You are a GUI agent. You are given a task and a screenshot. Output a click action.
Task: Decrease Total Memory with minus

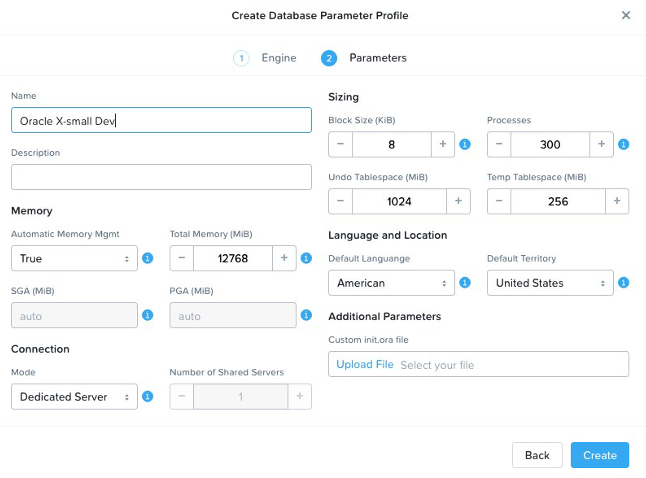[182, 258]
